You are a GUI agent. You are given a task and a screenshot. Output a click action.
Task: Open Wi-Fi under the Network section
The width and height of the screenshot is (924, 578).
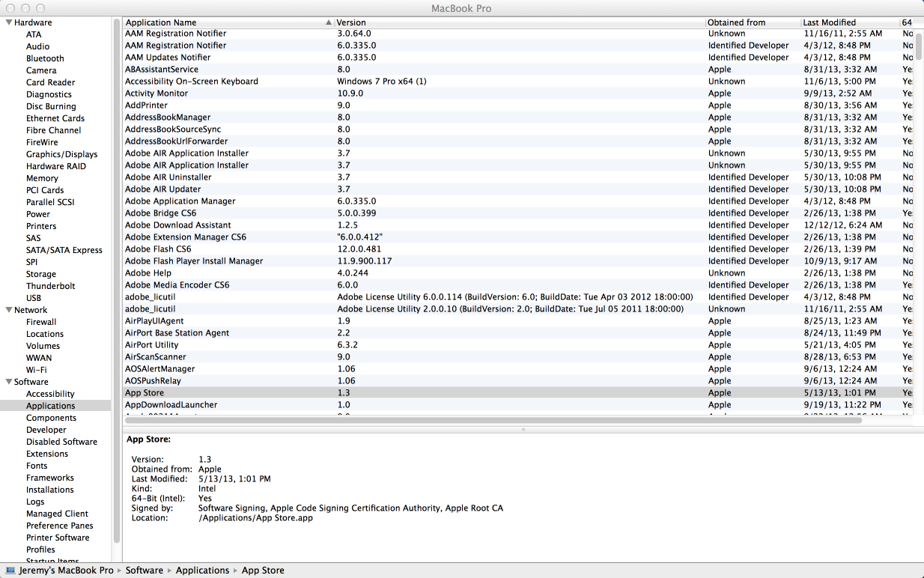[x=36, y=370]
